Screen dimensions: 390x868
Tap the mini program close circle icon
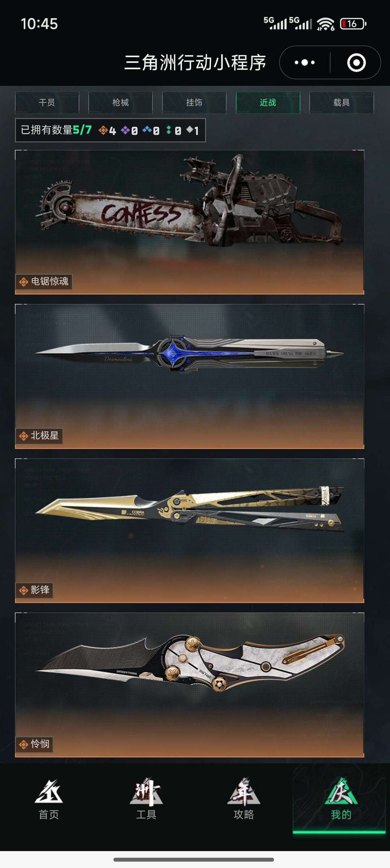coord(356,62)
